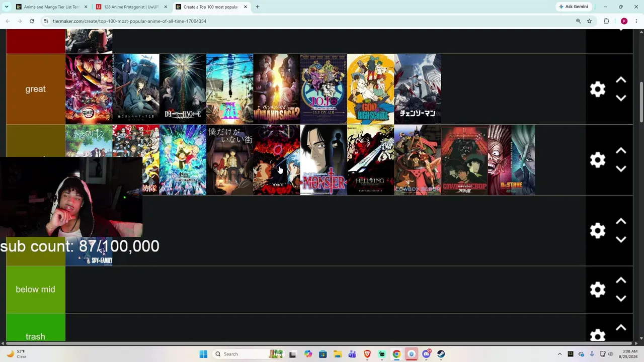This screenshot has width=644, height=362.
Task: Open settings gear for the Spy x Family row
Action: [597, 231]
